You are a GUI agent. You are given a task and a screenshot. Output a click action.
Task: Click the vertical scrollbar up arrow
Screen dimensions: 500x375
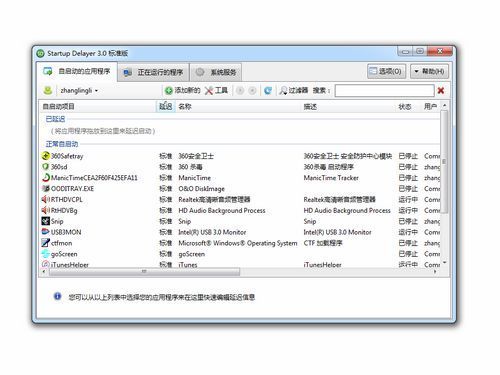click(x=444, y=105)
